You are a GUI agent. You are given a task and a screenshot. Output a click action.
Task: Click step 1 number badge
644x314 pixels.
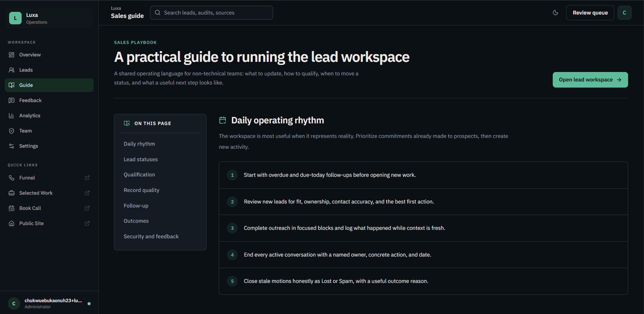tap(232, 175)
